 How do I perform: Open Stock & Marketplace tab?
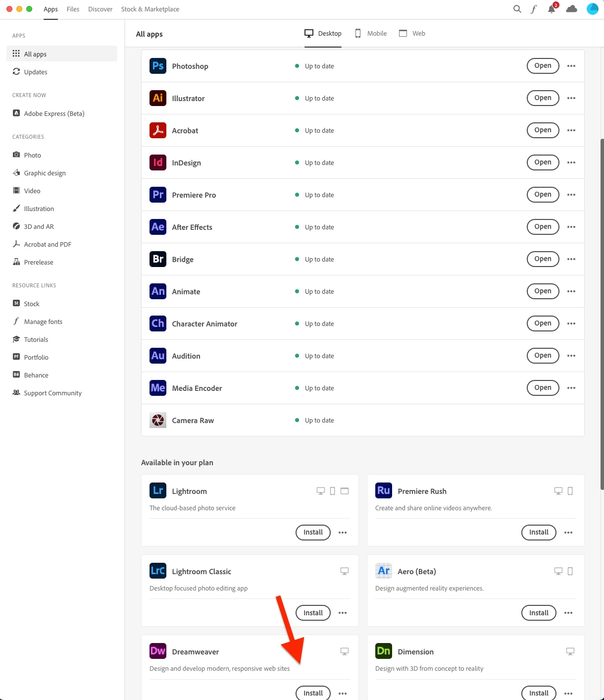150,9
